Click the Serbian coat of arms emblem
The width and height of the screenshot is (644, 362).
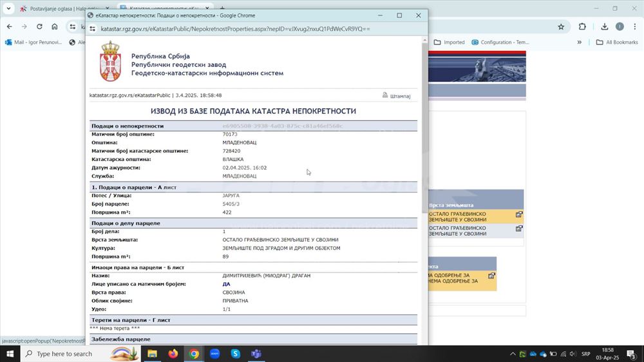tap(111, 61)
